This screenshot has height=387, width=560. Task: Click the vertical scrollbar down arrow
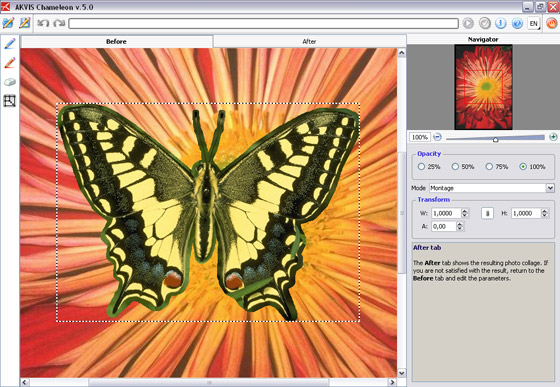coord(401,373)
